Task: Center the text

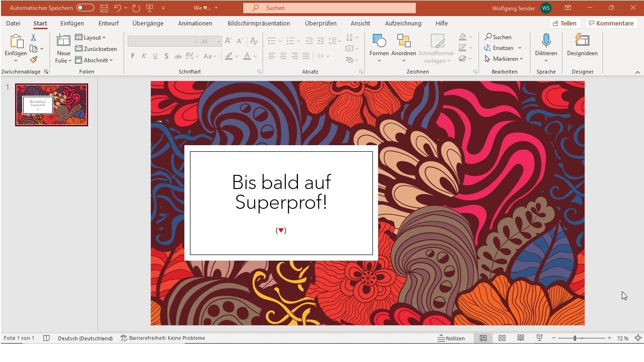Action: [x=283, y=56]
